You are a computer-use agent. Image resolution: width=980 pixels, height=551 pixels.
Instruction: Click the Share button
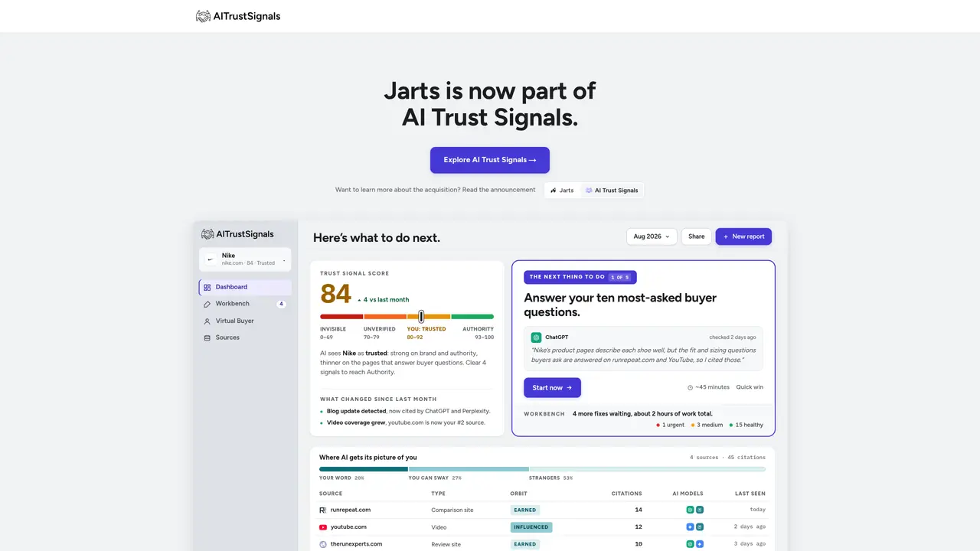tap(697, 236)
